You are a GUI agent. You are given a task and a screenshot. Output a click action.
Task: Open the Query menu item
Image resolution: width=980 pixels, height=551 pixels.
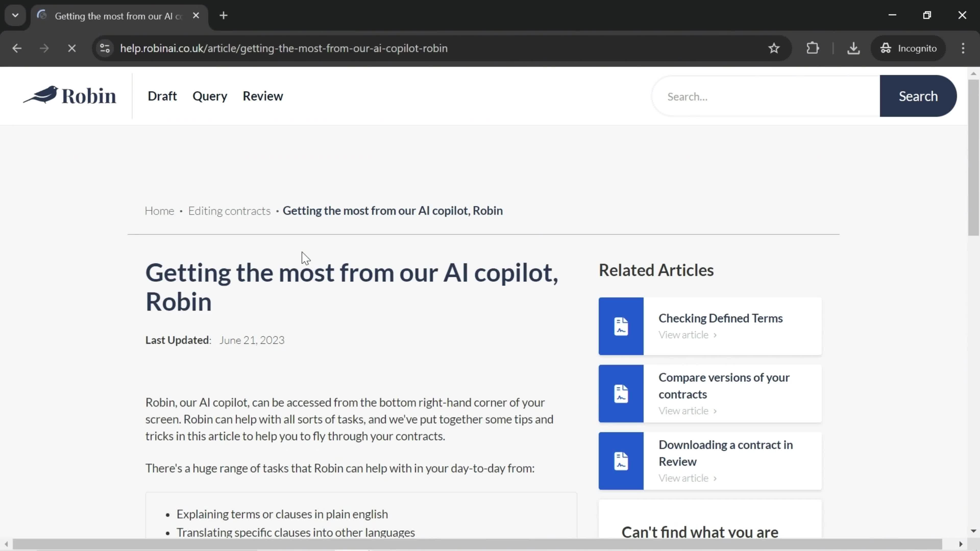tap(210, 96)
